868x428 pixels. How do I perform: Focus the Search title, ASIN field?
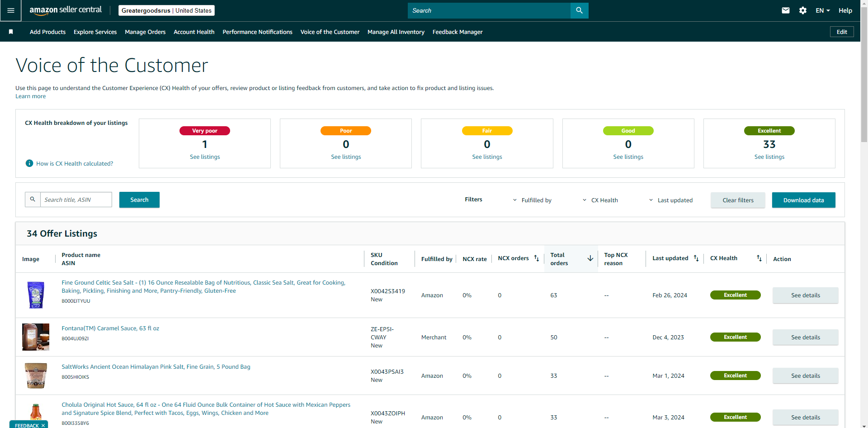(76, 200)
